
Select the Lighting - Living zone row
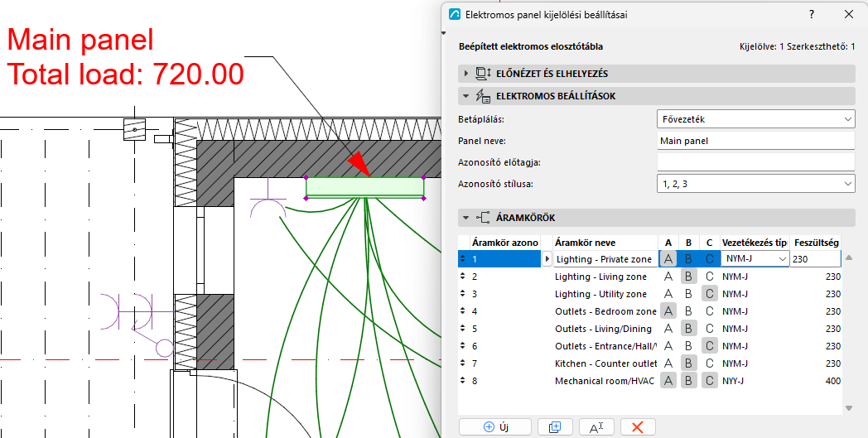coord(650,277)
